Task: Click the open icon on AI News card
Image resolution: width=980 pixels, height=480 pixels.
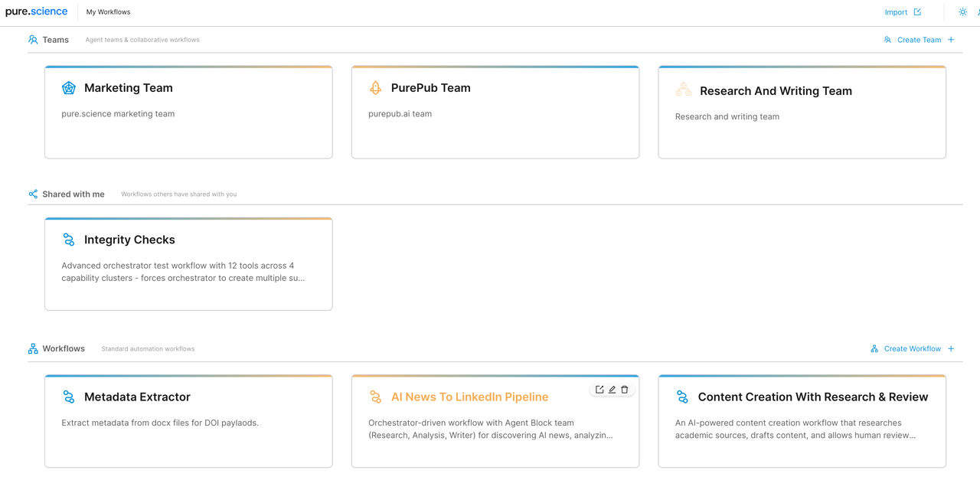Action: click(x=599, y=390)
